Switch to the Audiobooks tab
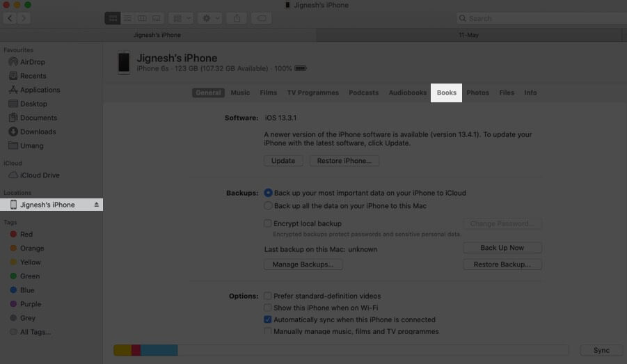The height and width of the screenshot is (364, 627). coord(408,93)
